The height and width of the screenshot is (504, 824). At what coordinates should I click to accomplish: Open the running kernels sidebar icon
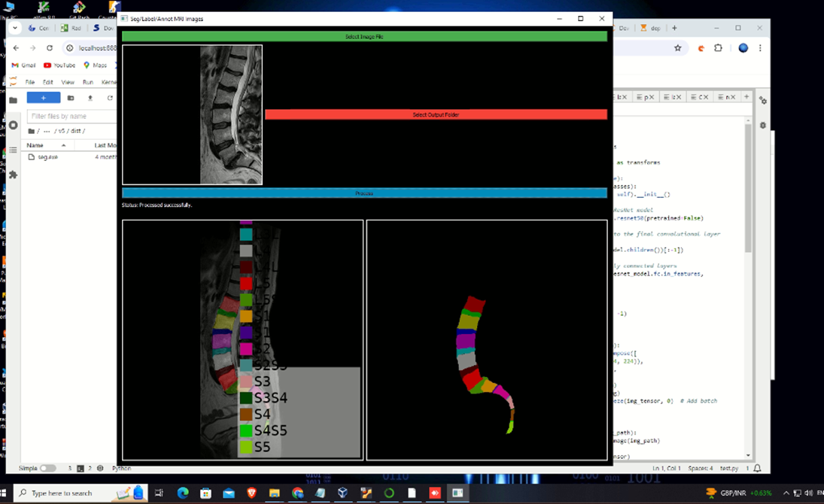coord(13,125)
